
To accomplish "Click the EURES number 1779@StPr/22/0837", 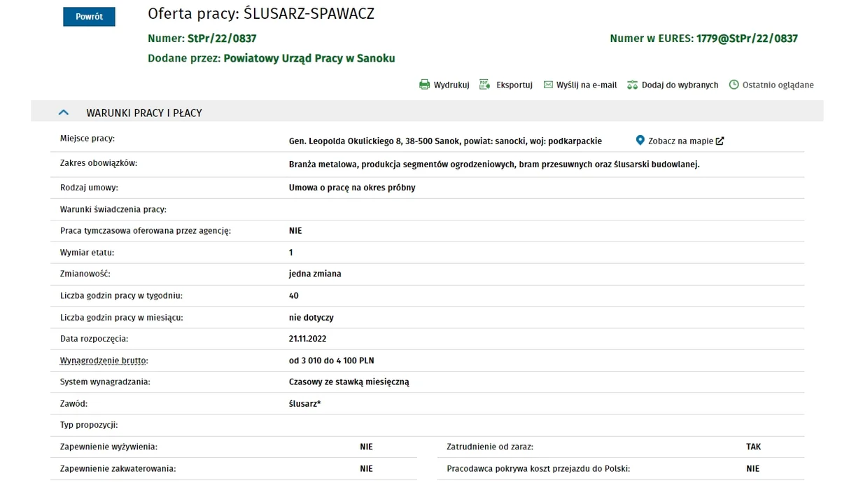I will [x=747, y=38].
